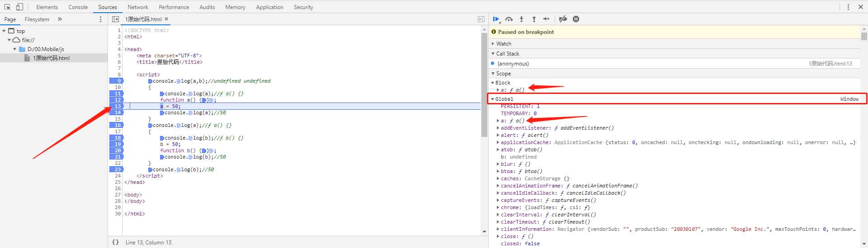Screen dimensions: 868x248
Task: Collapse the Call Stack section
Action: [x=493, y=54]
